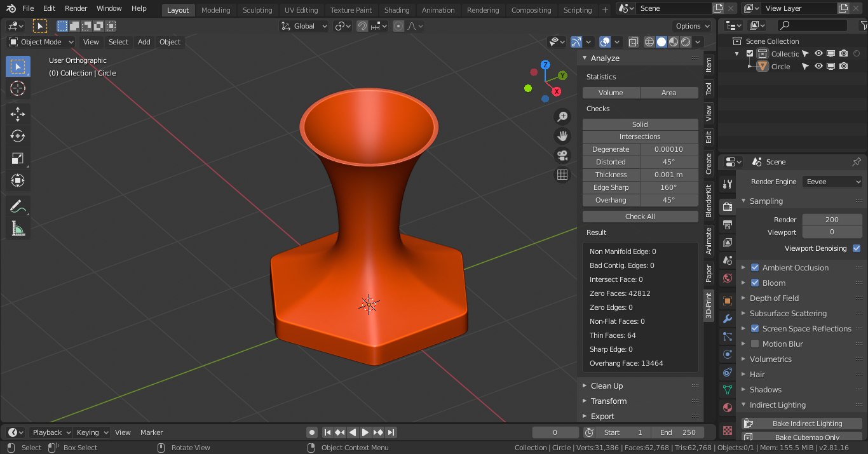Open the Render menu
868x454 pixels.
coord(75,8)
